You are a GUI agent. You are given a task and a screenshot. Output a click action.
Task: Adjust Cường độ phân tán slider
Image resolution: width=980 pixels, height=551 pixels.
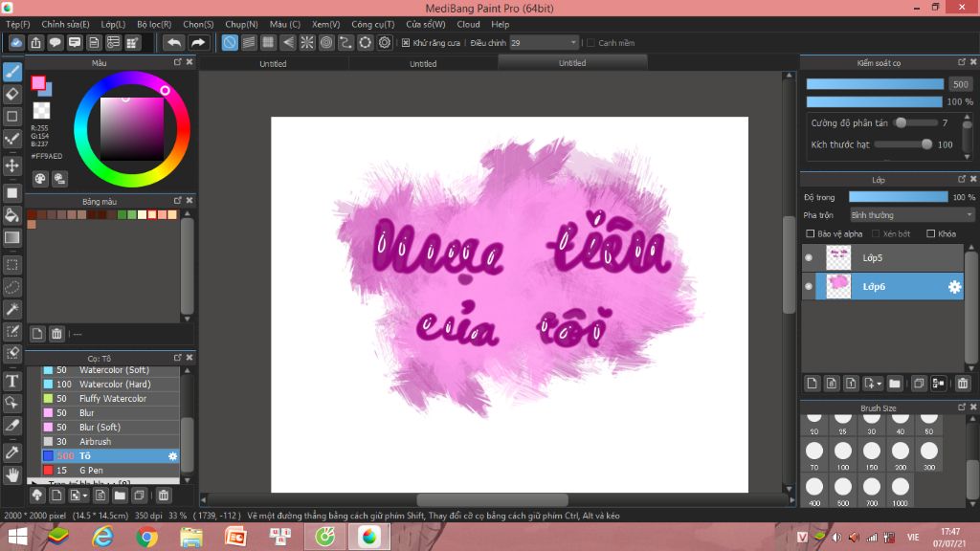(916, 123)
